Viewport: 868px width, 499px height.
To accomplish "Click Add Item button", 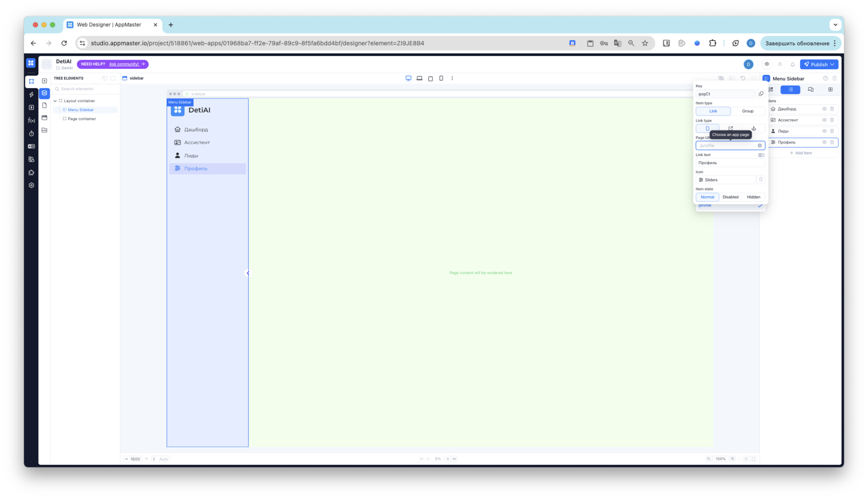I will click(801, 153).
